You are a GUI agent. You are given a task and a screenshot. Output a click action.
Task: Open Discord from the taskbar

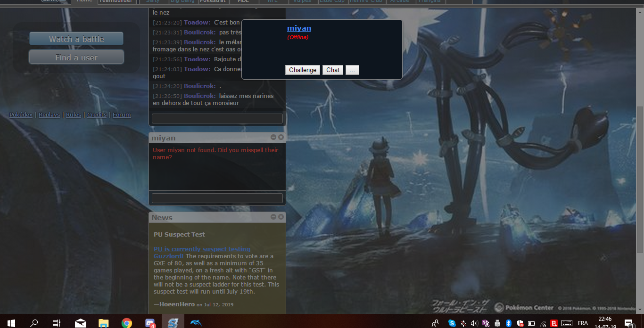point(150,323)
